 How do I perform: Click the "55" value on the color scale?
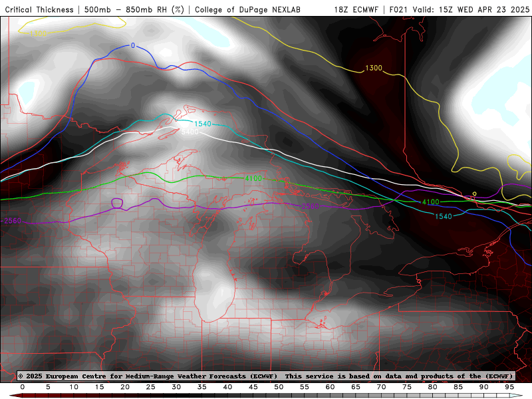tap(305, 387)
